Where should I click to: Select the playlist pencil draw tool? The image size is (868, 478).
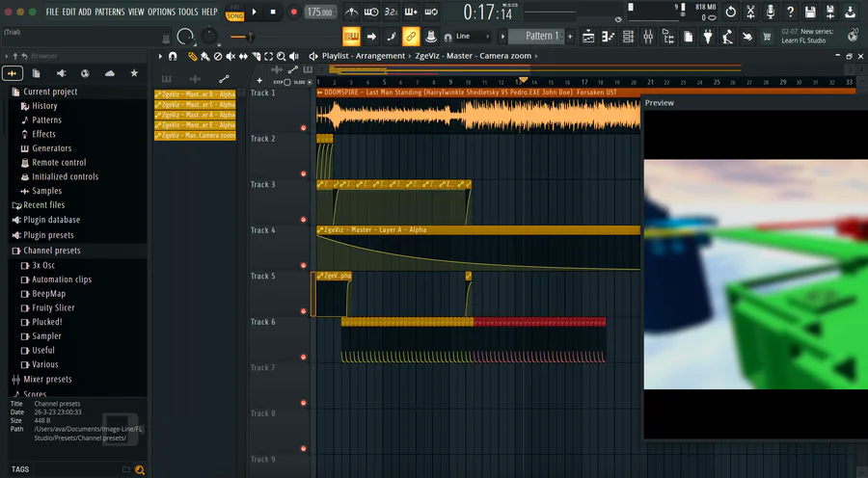(192, 56)
